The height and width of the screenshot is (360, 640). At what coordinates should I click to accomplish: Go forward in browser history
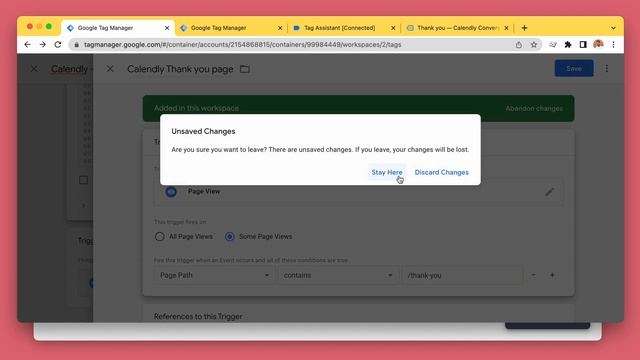[42, 44]
